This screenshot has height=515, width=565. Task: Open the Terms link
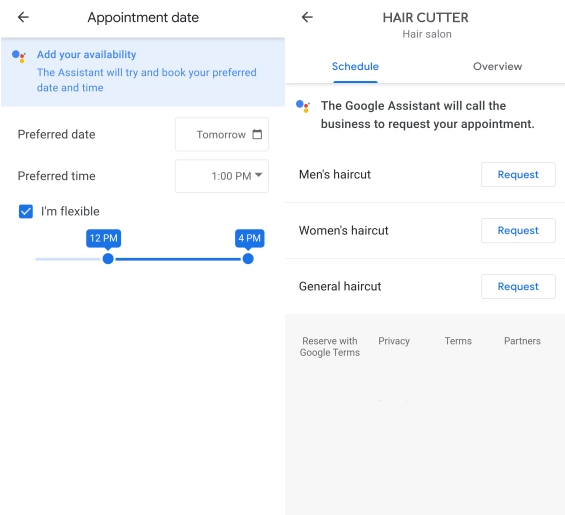(458, 341)
